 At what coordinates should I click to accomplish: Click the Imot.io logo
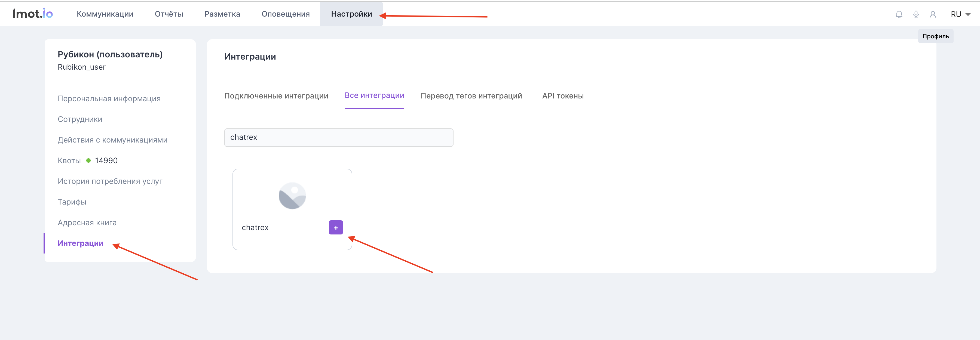click(33, 14)
